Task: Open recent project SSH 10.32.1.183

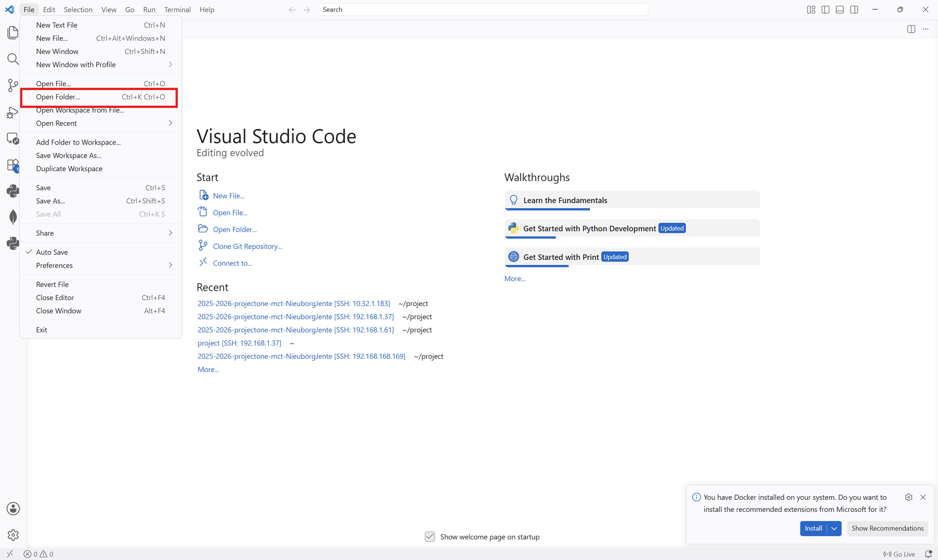Action: click(x=294, y=304)
